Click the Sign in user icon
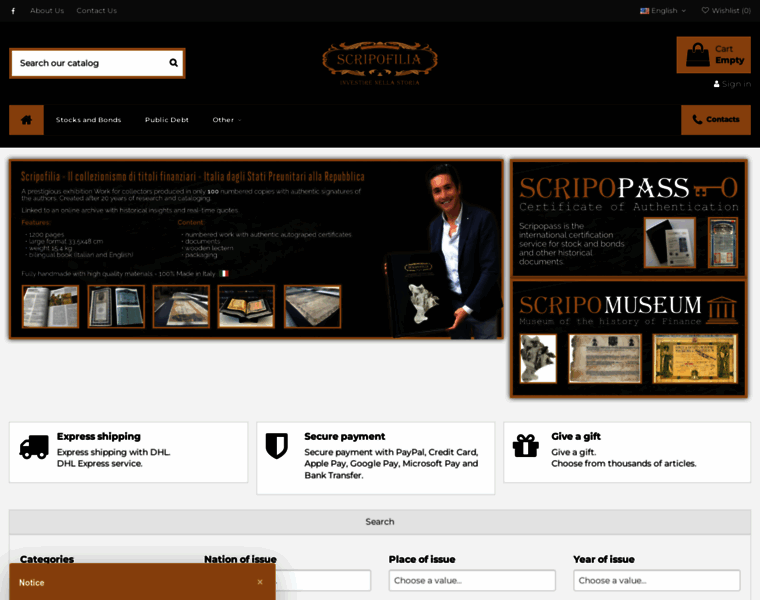The width and height of the screenshot is (760, 600). click(716, 84)
